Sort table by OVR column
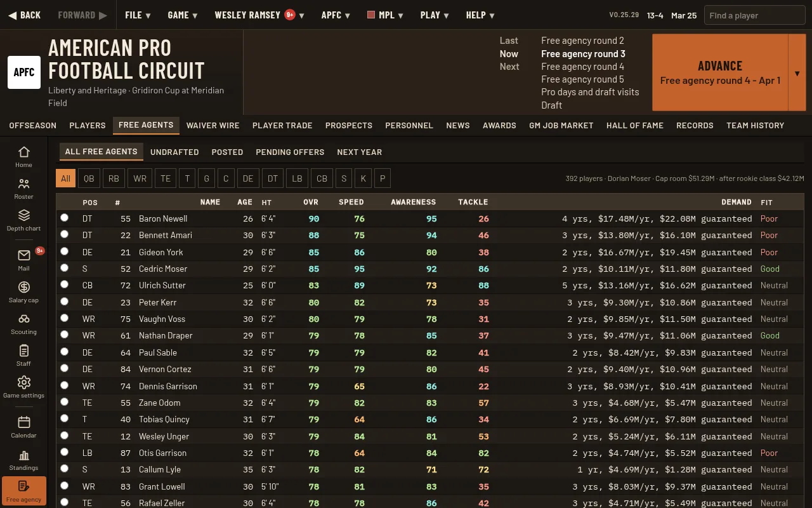Screen dimensions: 812x508 (311, 202)
